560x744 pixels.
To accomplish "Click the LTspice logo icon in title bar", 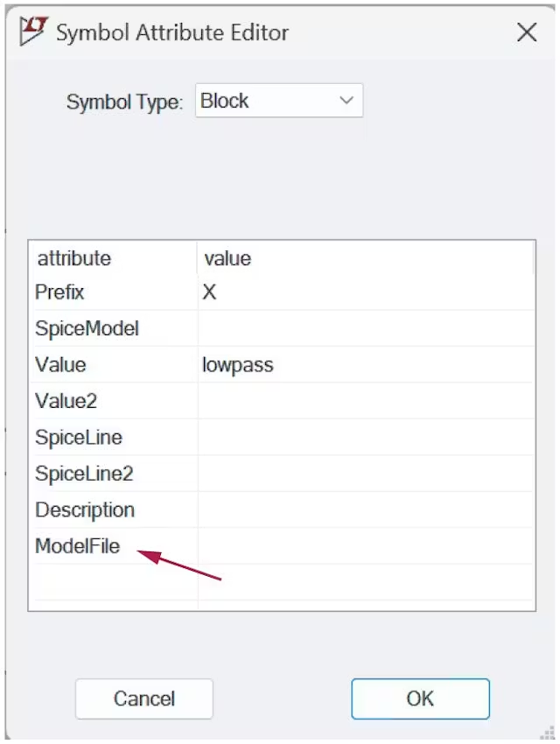I will [x=33, y=32].
